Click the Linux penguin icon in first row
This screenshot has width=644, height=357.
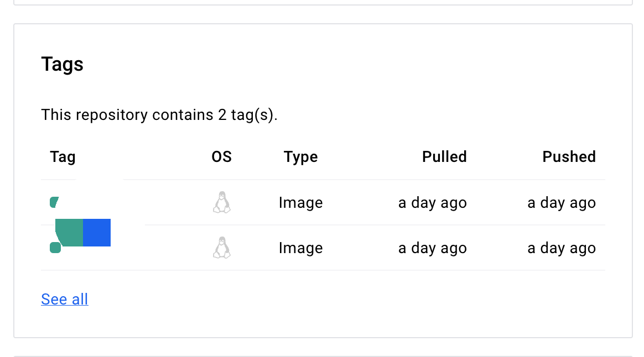click(222, 202)
